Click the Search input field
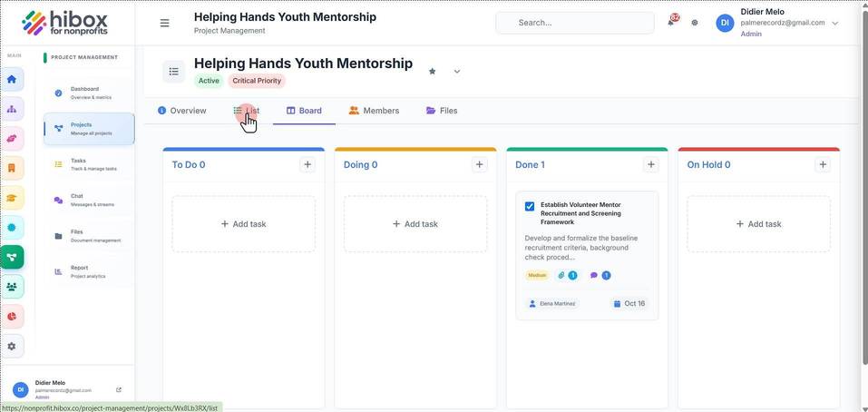Viewport: 868px width, 412px height. [575, 23]
